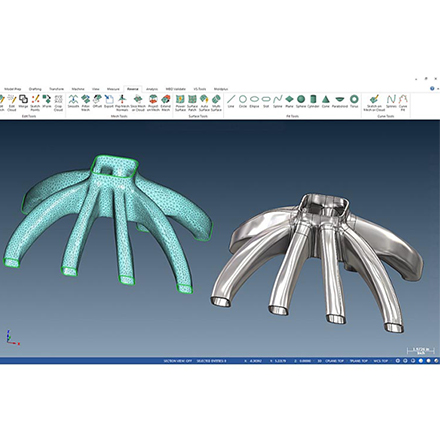The height and width of the screenshot is (440, 440).
Task: Start the Auto Surface tool
Action: (x=204, y=103)
